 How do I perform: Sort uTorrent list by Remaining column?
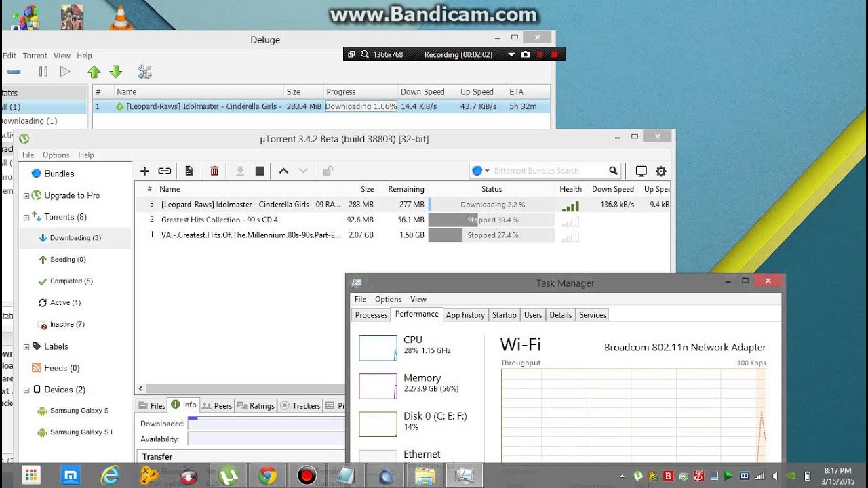(406, 189)
